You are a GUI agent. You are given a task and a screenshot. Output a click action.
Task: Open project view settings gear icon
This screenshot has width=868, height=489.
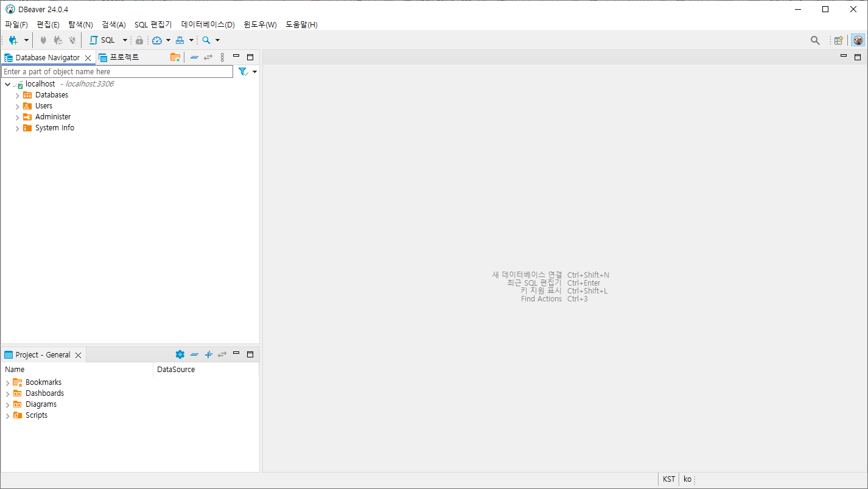point(180,354)
